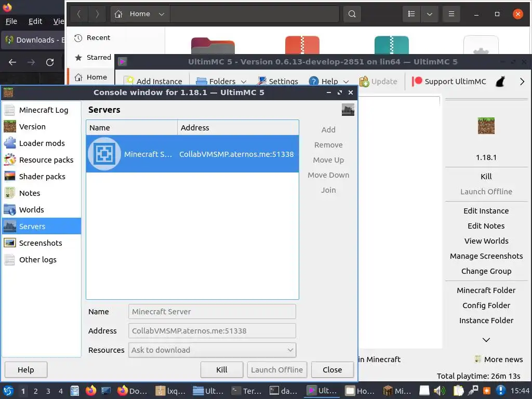Click Manage Screenshots in UltimMC panel
The image size is (532, 399).
(x=486, y=256)
